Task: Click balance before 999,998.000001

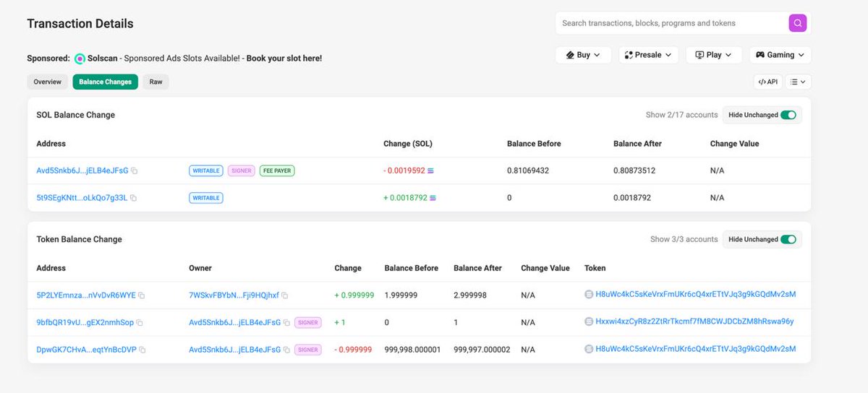Action: (x=412, y=350)
